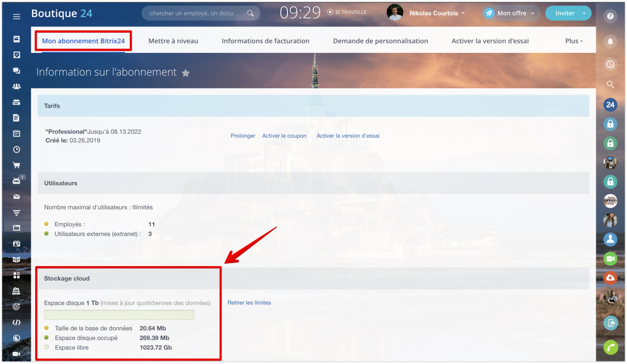Click Activer le coupon link
Image resolution: width=627 pixels, height=364 pixels.
284,136
